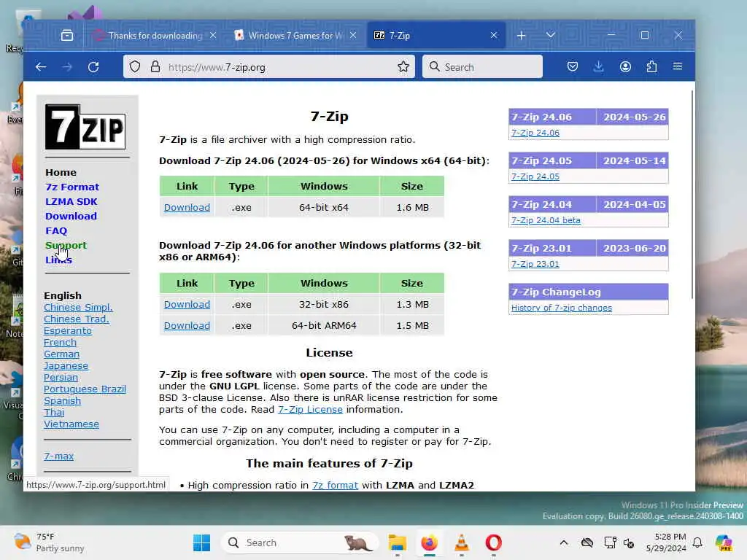Open the LZMA SDK page
Viewport: 747px width, 560px height.
71,201
